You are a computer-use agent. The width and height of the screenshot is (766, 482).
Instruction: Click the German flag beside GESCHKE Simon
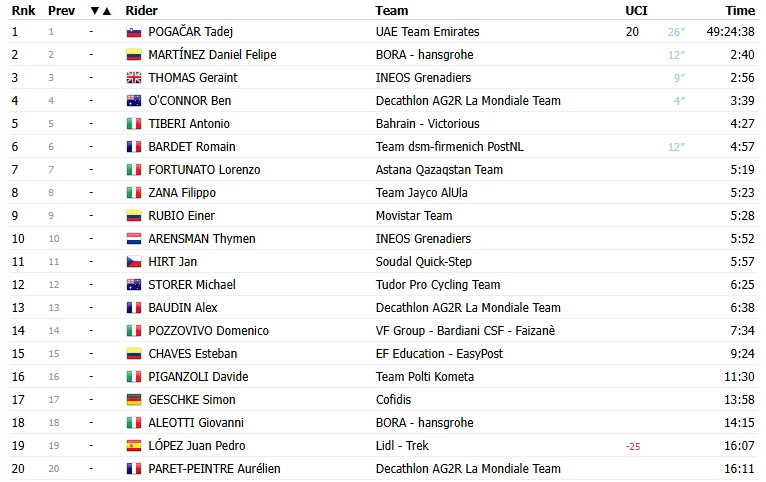click(134, 400)
